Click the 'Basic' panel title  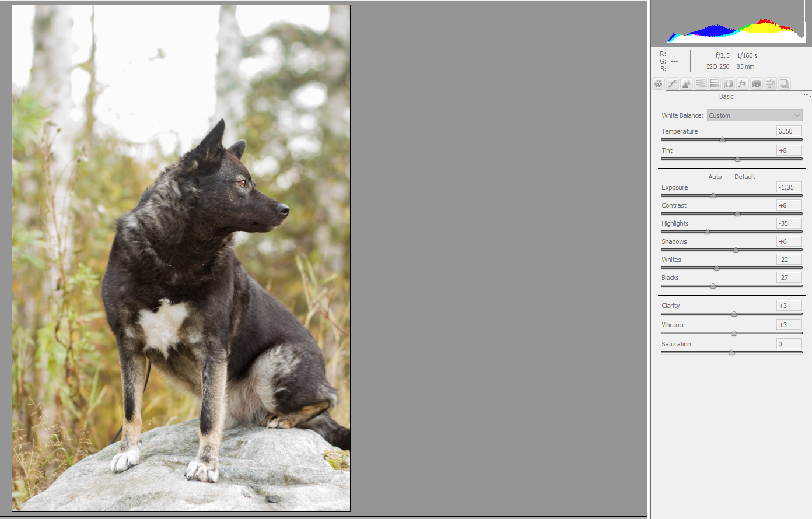click(726, 96)
